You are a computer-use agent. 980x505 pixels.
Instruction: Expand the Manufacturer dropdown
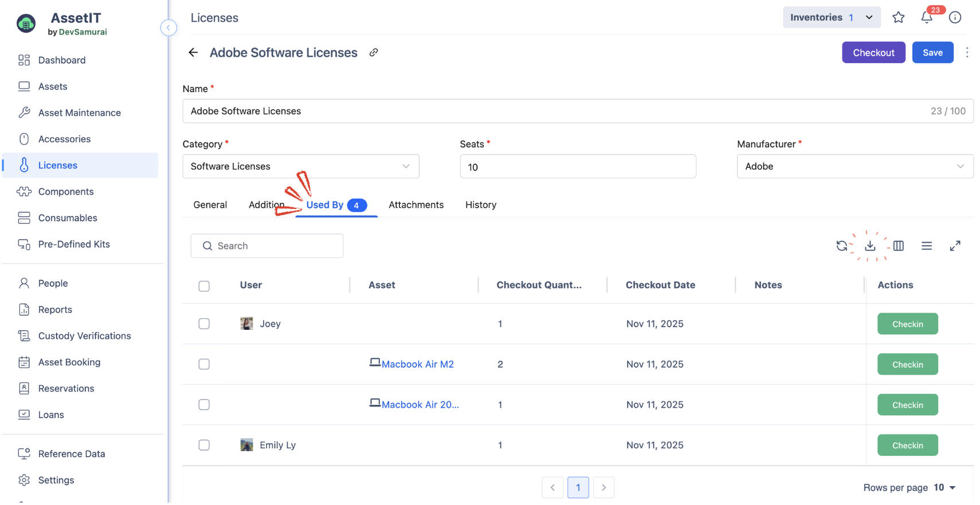[x=854, y=167]
